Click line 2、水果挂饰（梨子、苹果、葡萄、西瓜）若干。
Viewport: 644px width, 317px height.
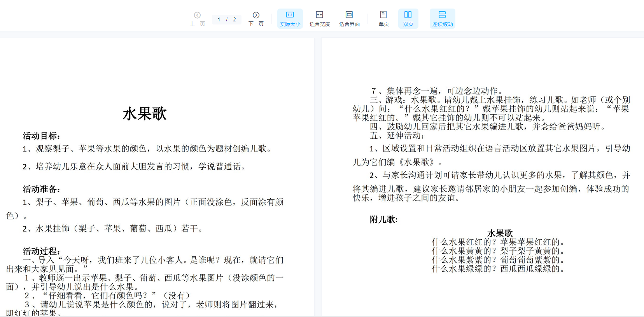pyautogui.click(x=114, y=229)
